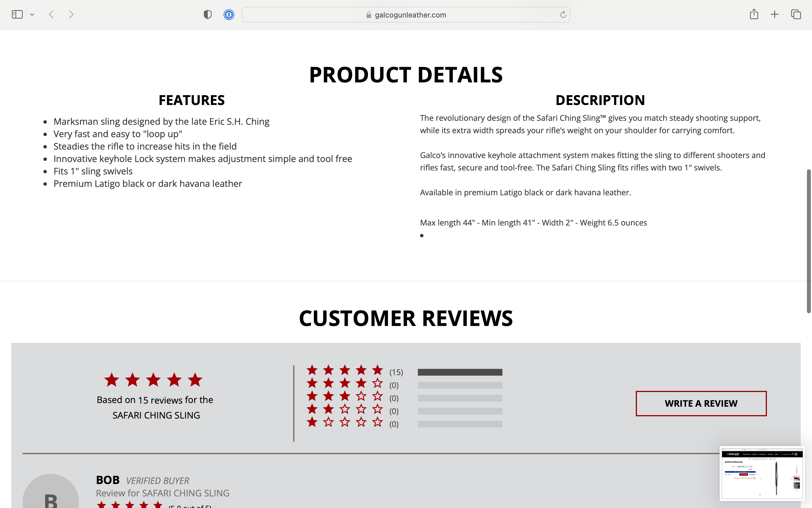Click the overall five-star rating summary
Screen dimensions: 812x508
coord(153,380)
